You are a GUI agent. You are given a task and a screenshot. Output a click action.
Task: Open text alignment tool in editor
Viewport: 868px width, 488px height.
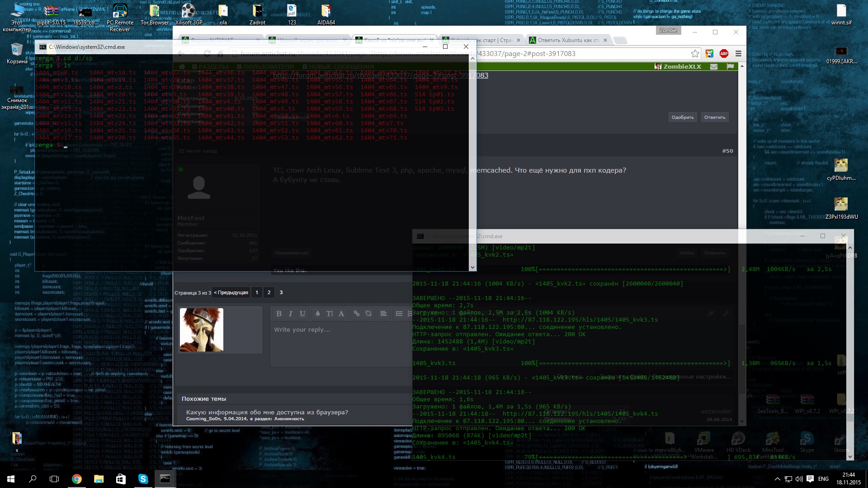384,314
